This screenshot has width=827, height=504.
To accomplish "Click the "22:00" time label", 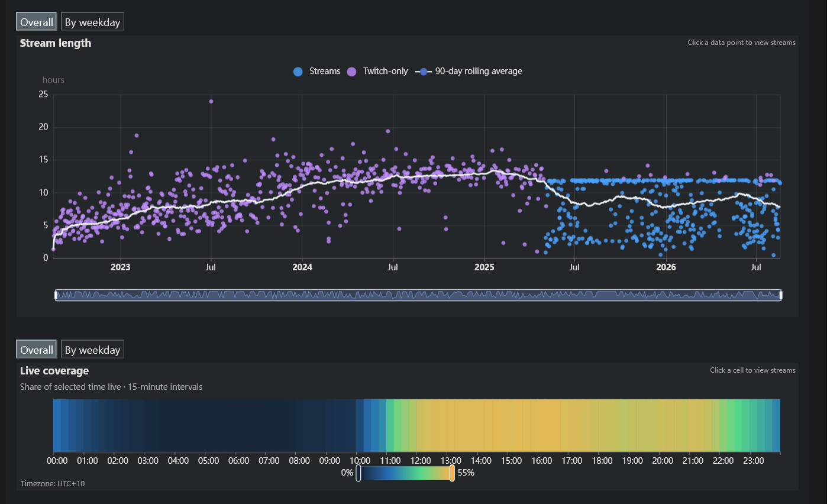I will [x=723, y=461].
